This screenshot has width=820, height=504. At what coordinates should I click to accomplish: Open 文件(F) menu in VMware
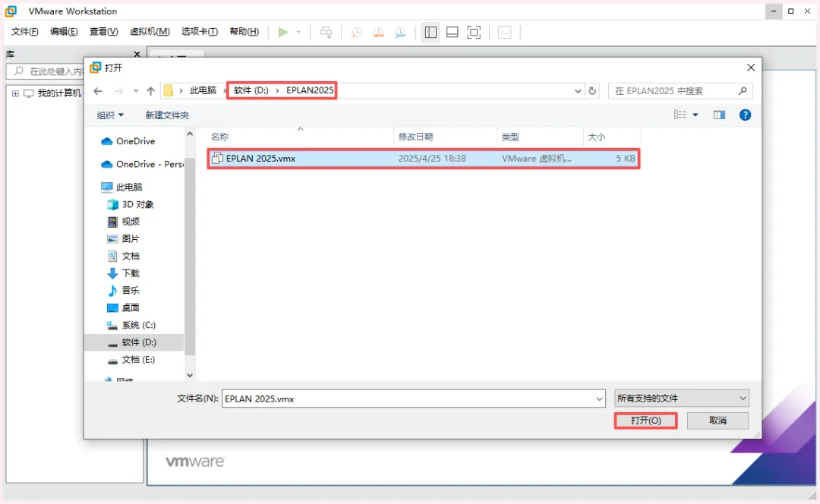(24, 32)
